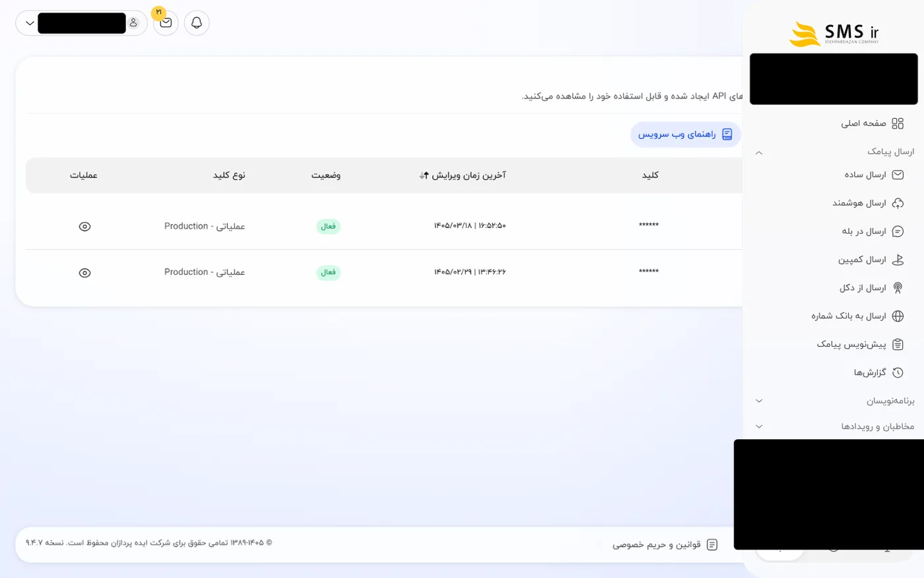Image resolution: width=924 pixels, height=578 pixels.
Task: Show key in row edited ۱۳:۴۶:۲۶
Action: (x=84, y=273)
